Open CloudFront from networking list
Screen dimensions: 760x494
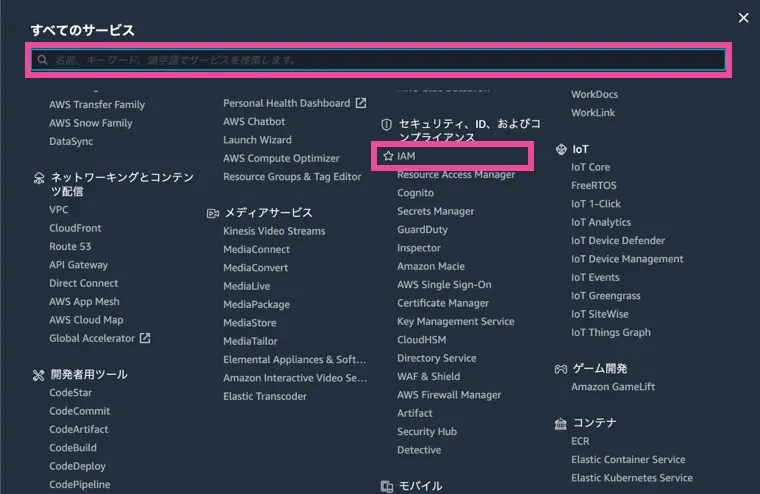tap(75, 228)
